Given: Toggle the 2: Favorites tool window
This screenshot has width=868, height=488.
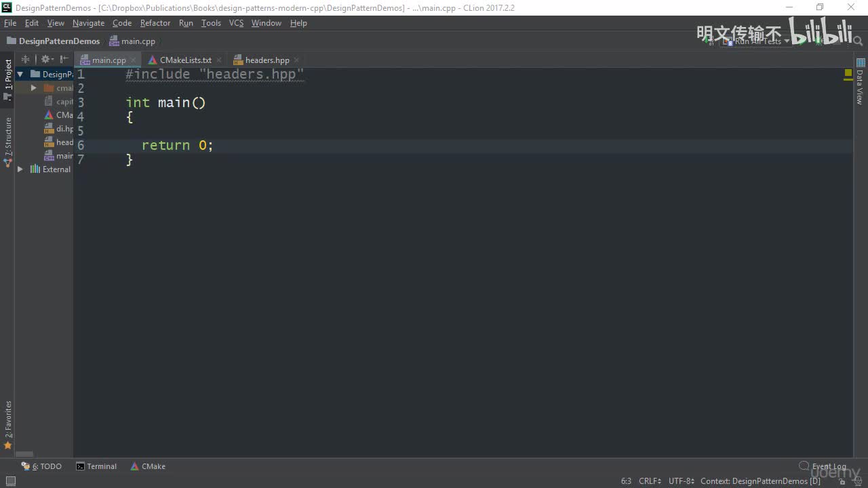Looking at the screenshot, I should [x=8, y=425].
